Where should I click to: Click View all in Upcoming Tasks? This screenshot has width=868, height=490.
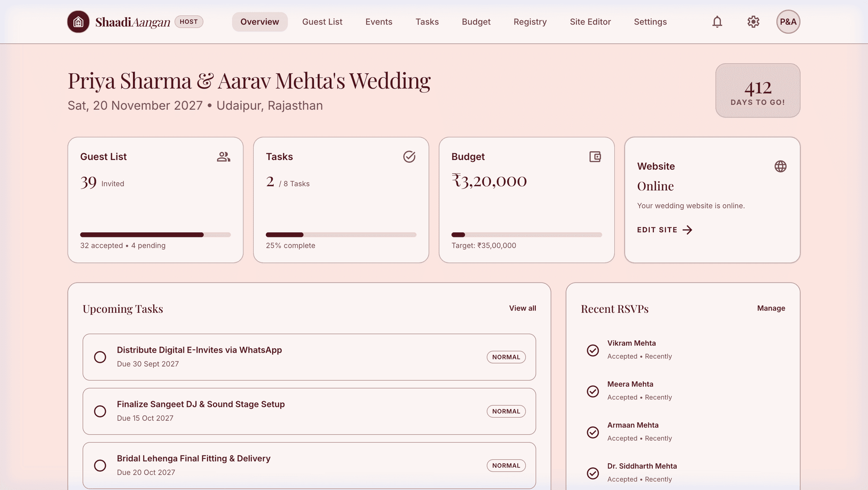[x=523, y=308]
